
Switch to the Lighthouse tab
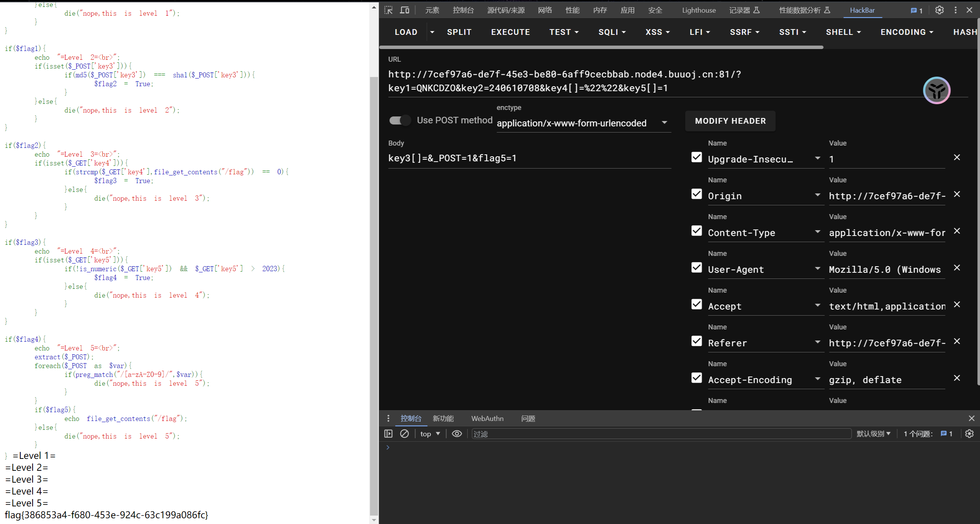pos(699,10)
